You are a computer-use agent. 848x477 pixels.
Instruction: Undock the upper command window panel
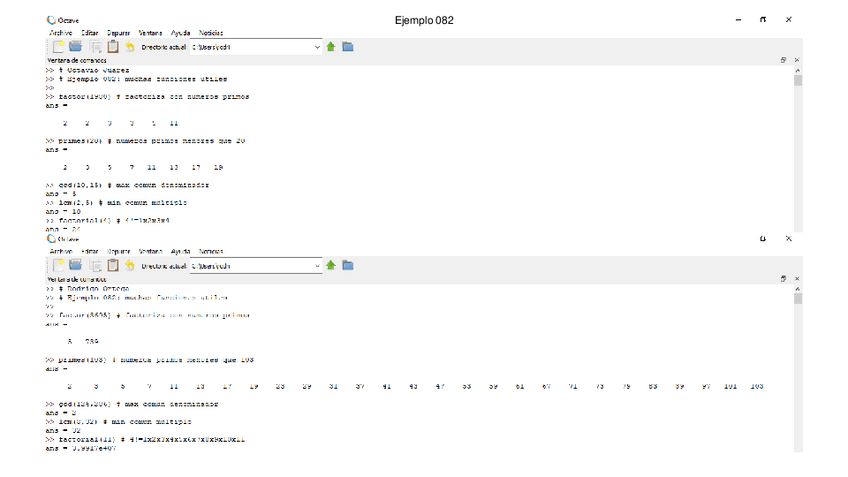point(784,60)
